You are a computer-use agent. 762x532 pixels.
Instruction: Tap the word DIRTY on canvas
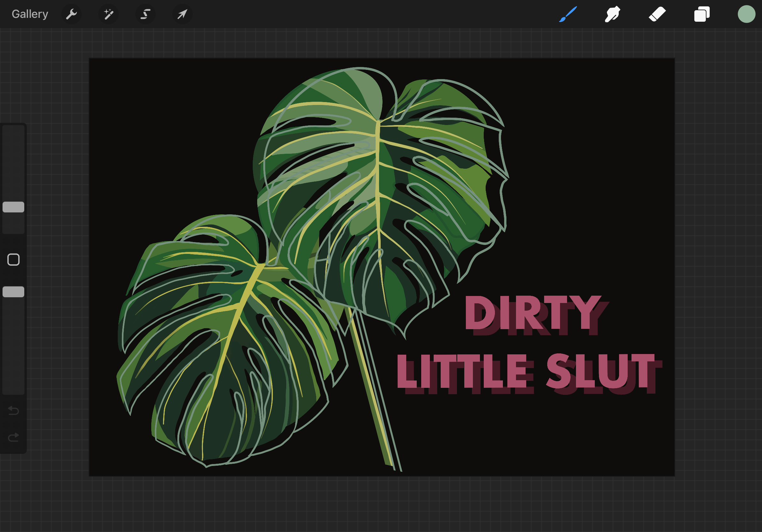click(534, 313)
